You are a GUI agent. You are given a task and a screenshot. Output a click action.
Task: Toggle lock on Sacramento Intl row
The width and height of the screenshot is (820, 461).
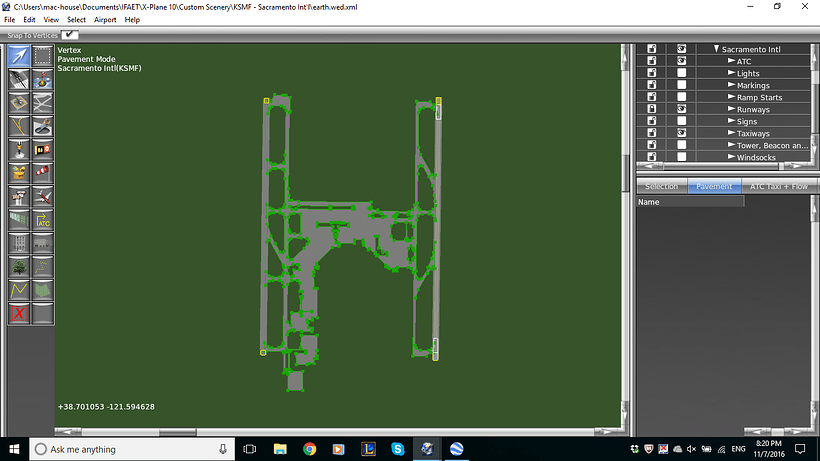652,49
